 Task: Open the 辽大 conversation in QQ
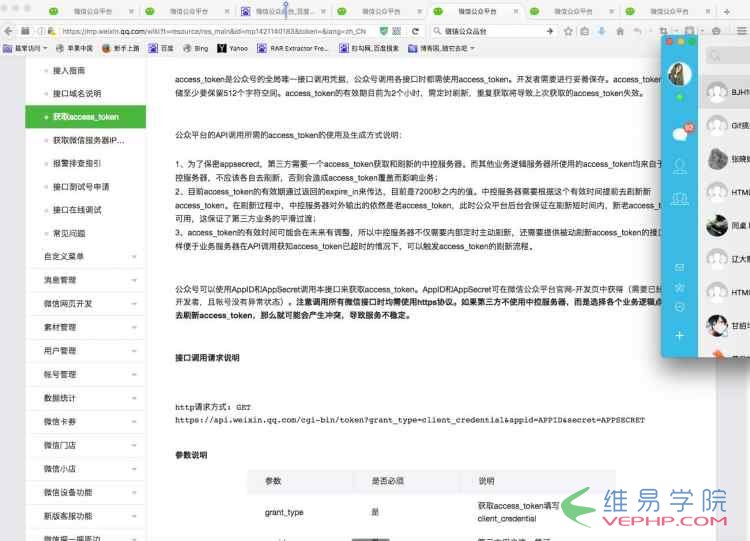[726, 259]
